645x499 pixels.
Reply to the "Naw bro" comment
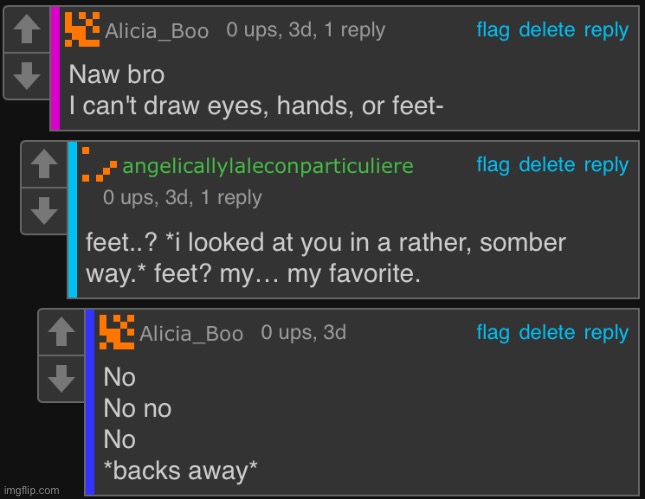point(606,30)
